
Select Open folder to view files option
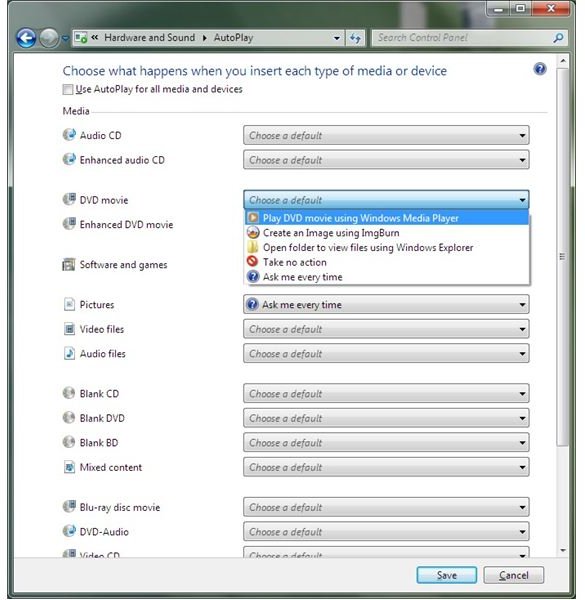pyautogui.click(x=387, y=248)
